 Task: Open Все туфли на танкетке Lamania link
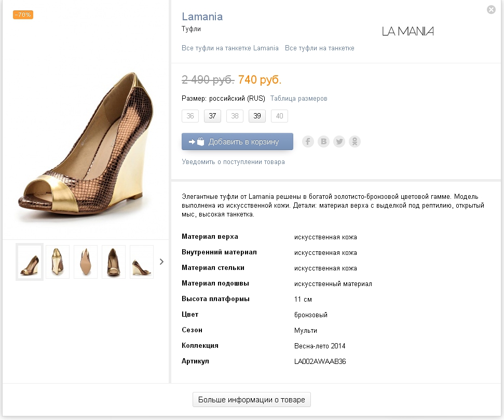[230, 48]
